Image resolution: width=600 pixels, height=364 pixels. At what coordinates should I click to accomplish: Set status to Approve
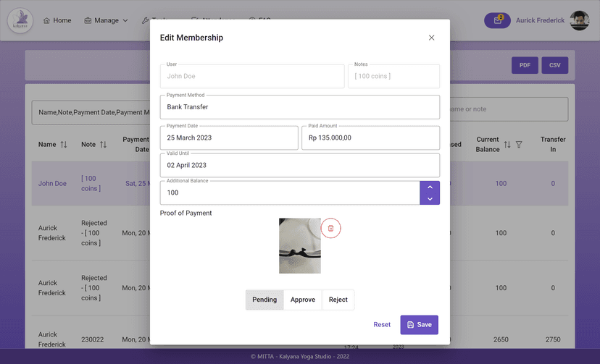click(303, 300)
